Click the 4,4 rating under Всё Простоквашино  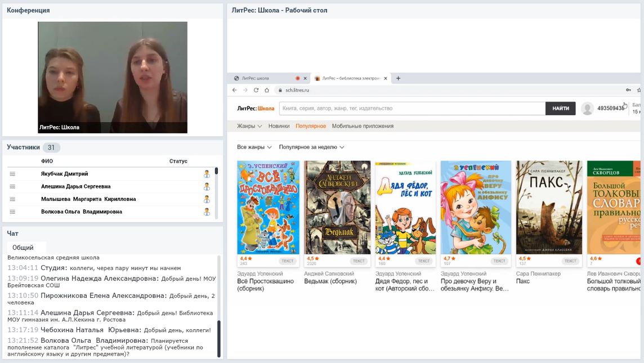point(245,259)
